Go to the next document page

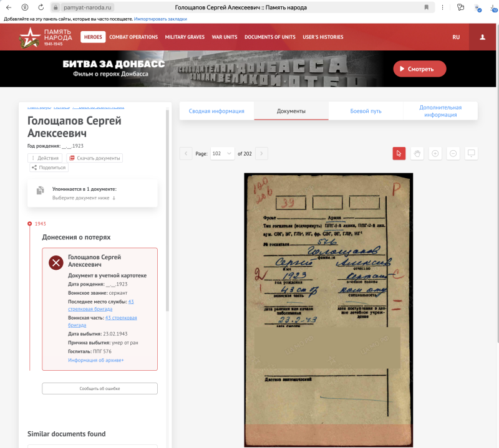click(262, 153)
